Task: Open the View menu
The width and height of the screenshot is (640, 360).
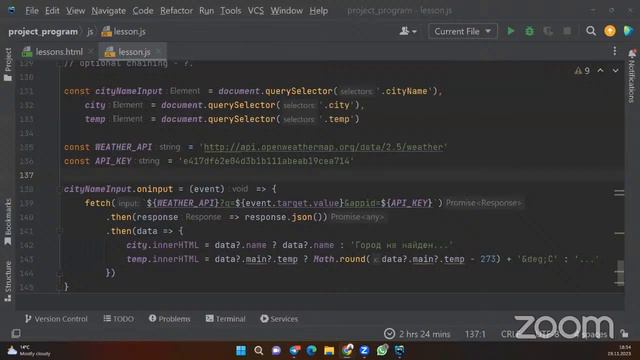Action: tap(76, 11)
